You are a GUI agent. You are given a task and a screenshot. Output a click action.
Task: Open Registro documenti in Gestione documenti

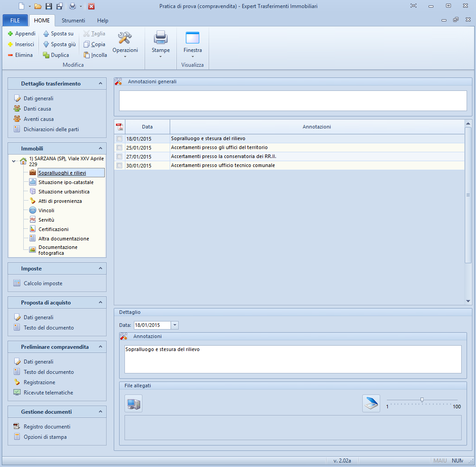[x=47, y=427]
